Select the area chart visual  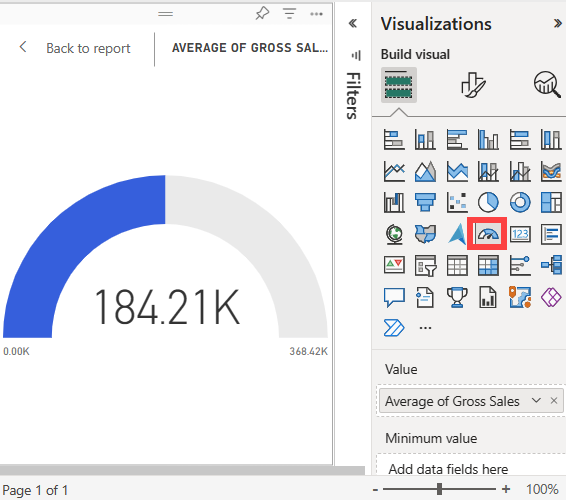(425, 171)
